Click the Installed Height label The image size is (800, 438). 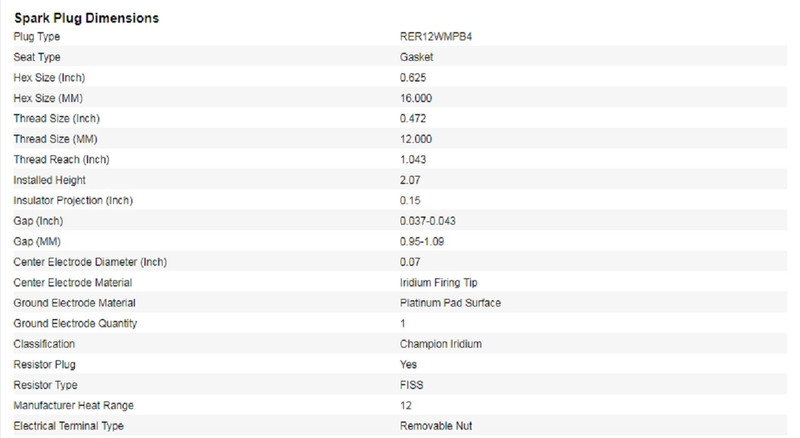click(49, 180)
